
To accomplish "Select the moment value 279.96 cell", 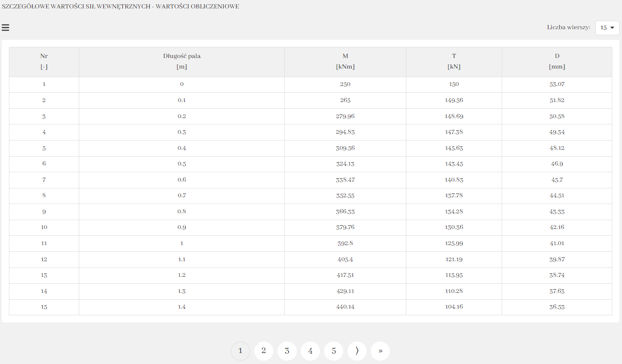I will pos(345,116).
